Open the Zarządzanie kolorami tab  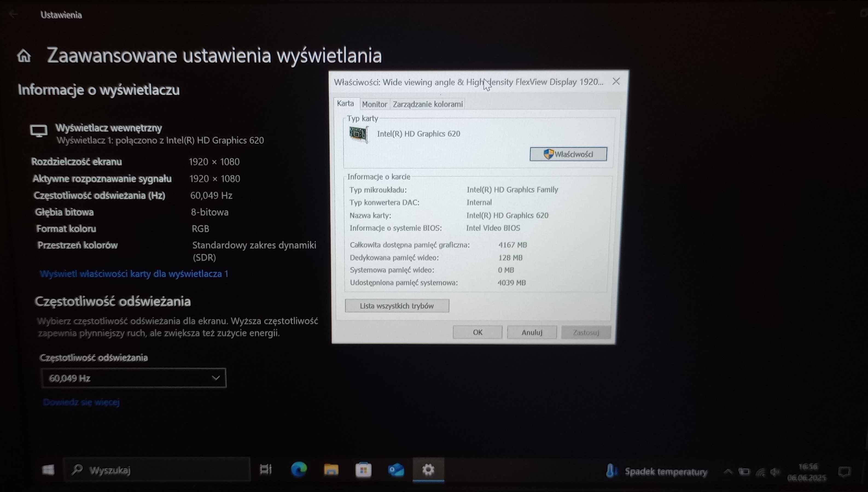coord(428,104)
